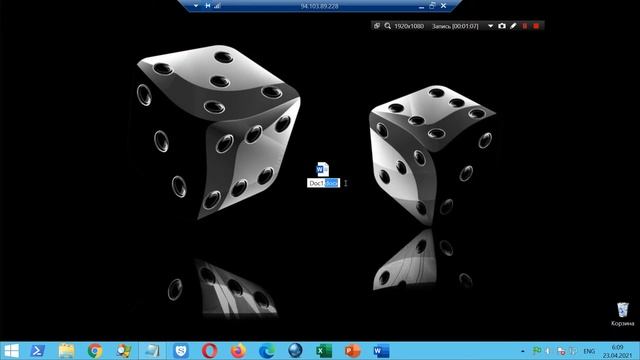This screenshot has height=360, width=640.
Task: Show hidden system tray icons
Action: point(523,351)
